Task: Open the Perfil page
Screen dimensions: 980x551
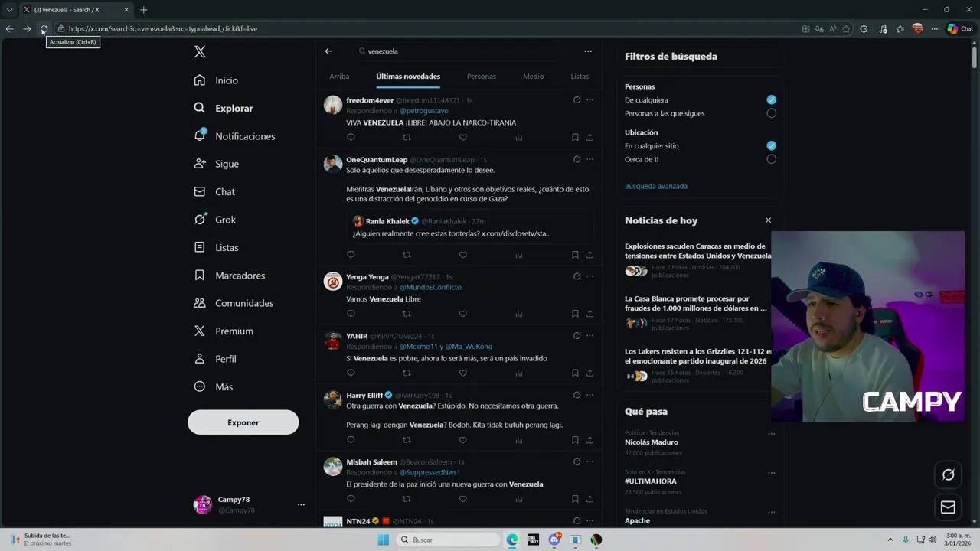Action: tap(215, 359)
